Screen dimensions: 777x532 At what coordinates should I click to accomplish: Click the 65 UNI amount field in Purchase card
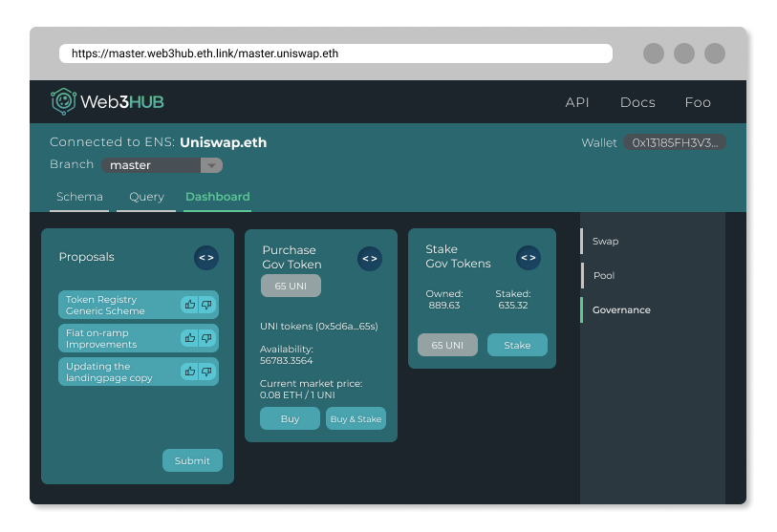click(291, 286)
